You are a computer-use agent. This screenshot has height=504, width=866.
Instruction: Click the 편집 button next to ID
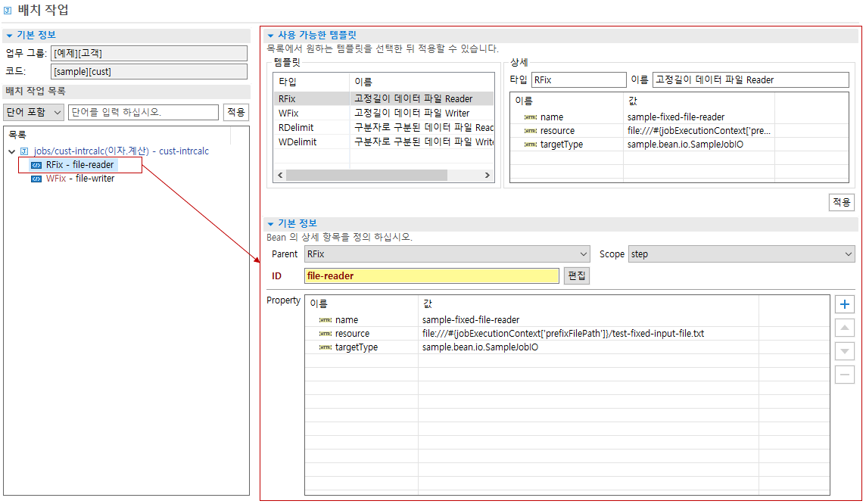click(x=576, y=276)
